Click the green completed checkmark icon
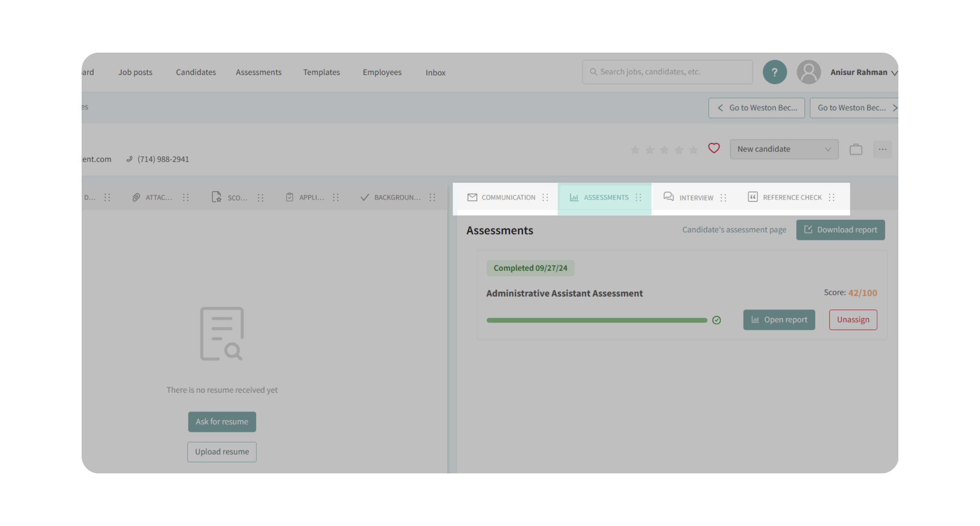Image resolution: width=980 pixels, height=526 pixels. [x=716, y=320]
